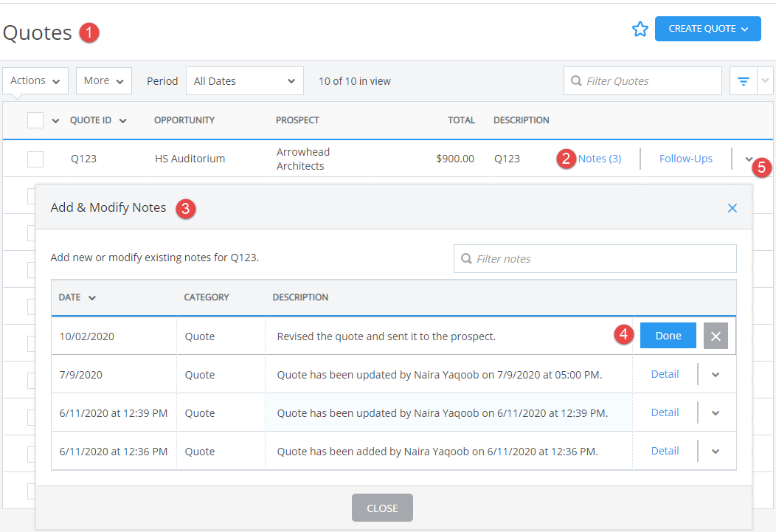Click the CLOSE button at dialog bottom
Screen dimensions: 776x532
pyautogui.click(x=382, y=508)
